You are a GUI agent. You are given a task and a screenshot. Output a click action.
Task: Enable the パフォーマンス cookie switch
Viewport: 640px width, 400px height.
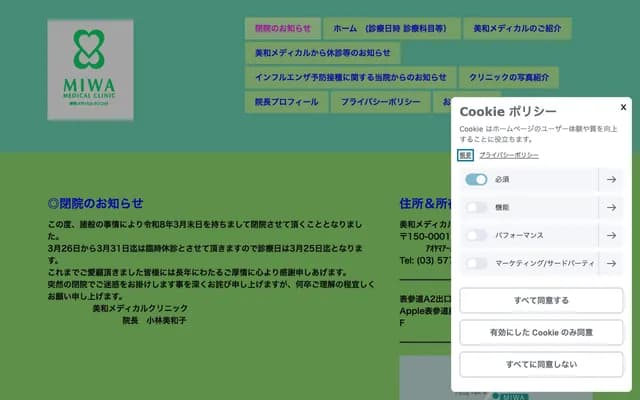(476, 236)
